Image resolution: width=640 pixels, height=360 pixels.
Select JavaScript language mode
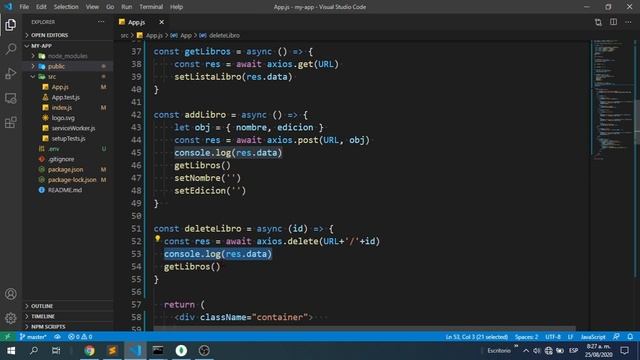click(593, 337)
